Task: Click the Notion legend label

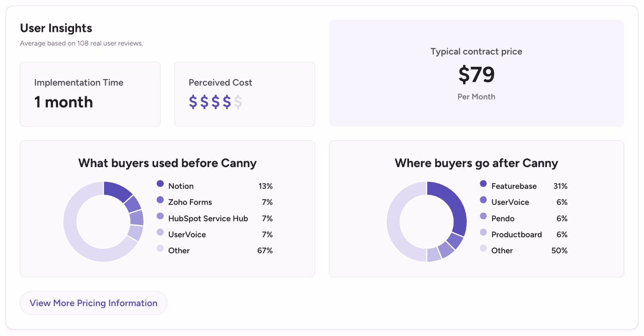Action: pos(181,186)
